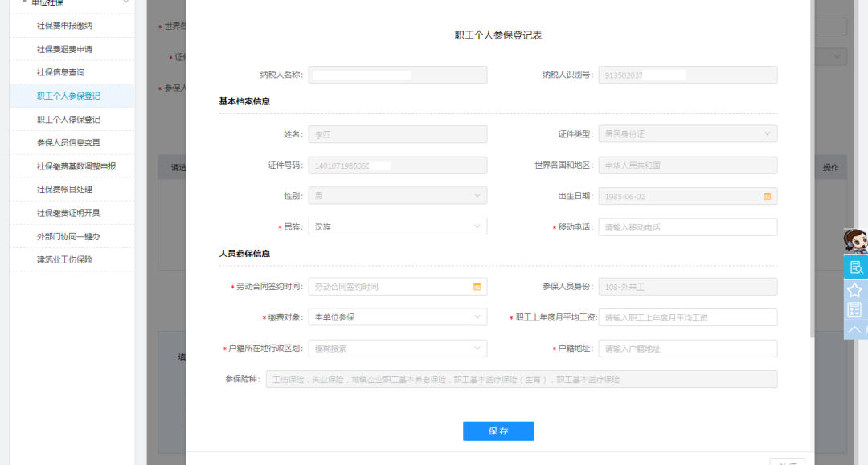Click the upward arrow back-to-top icon

(855, 329)
